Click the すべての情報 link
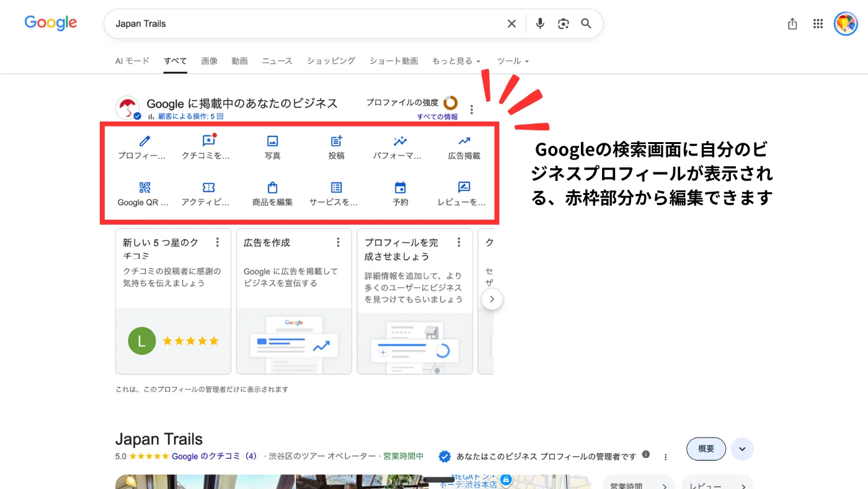This screenshot has height=489, width=868. [x=438, y=117]
